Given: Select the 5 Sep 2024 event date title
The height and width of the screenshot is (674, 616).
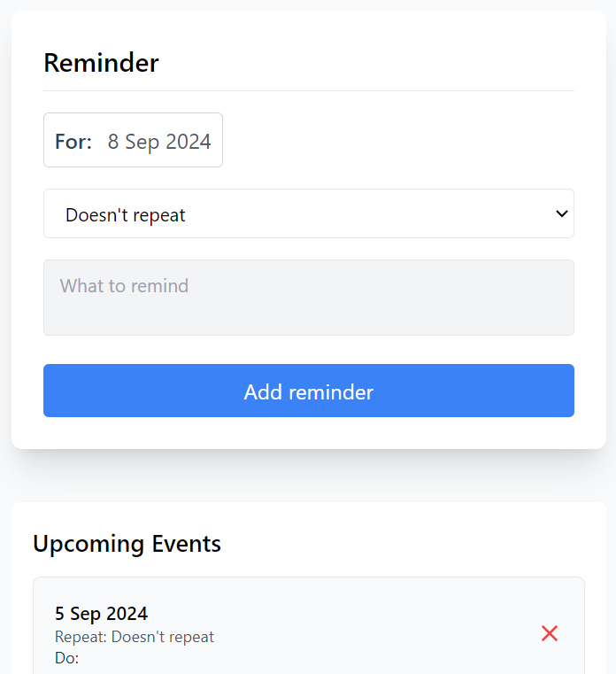Looking at the screenshot, I should tap(102, 614).
